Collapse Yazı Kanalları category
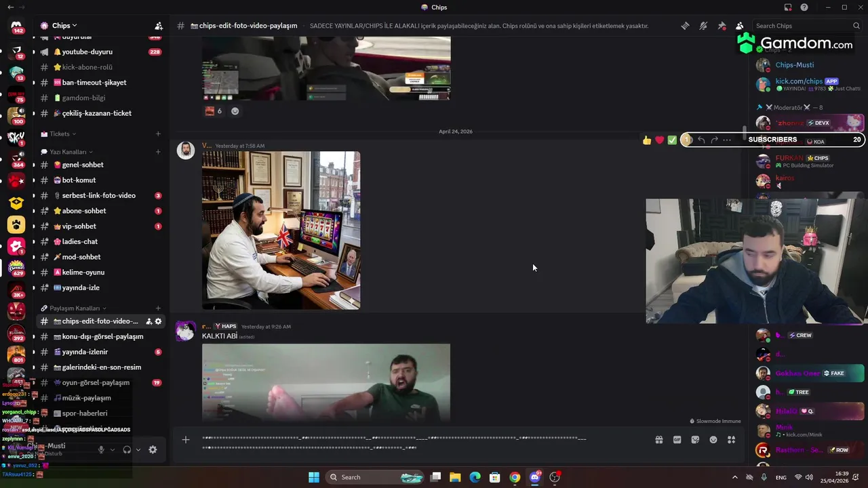868x488 pixels. [x=68, y=152]
